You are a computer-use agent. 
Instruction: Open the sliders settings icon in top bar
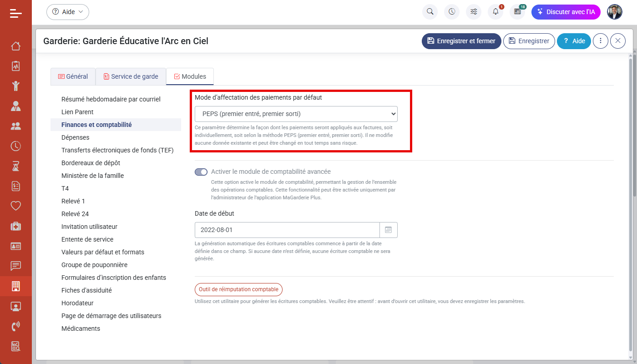[473, 12]
